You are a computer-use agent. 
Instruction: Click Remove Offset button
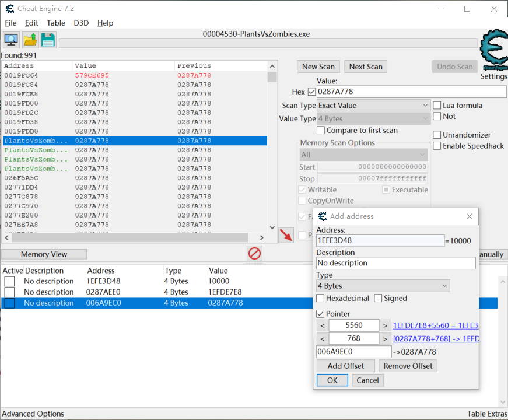[x=408, y=366]
